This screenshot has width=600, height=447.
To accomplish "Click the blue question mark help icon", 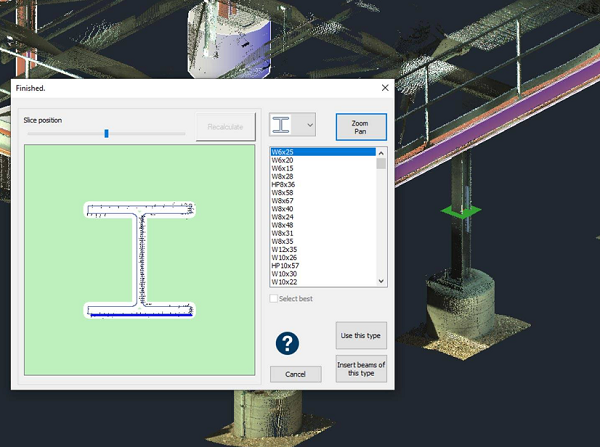I will click(x=288, y=343).
